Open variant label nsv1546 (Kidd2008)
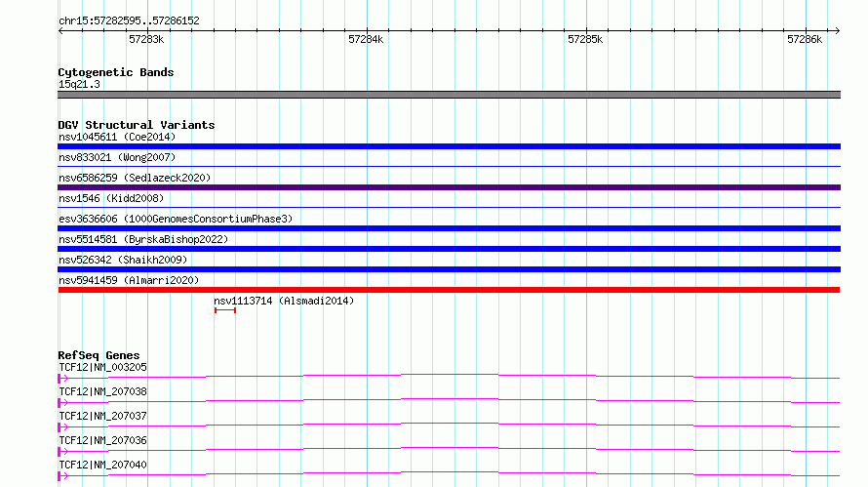 [x=111, y=198]
